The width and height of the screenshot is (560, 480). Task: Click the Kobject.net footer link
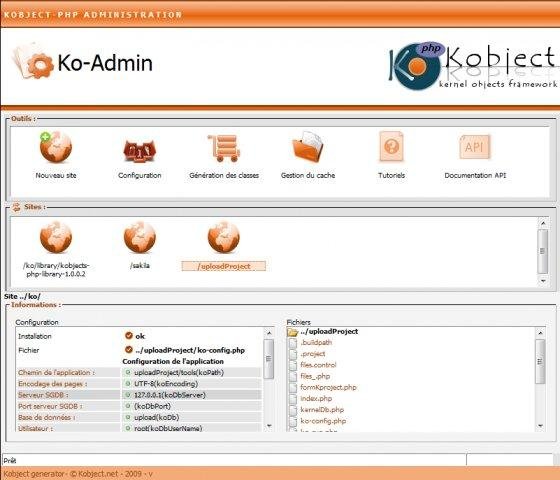[x=98, y=474]
